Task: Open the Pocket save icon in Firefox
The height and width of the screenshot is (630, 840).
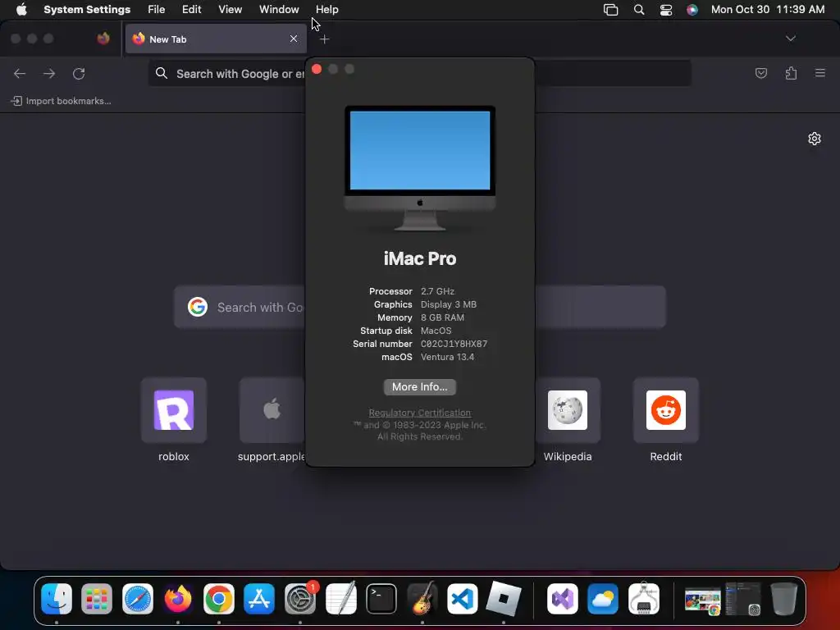Action: 760,73
